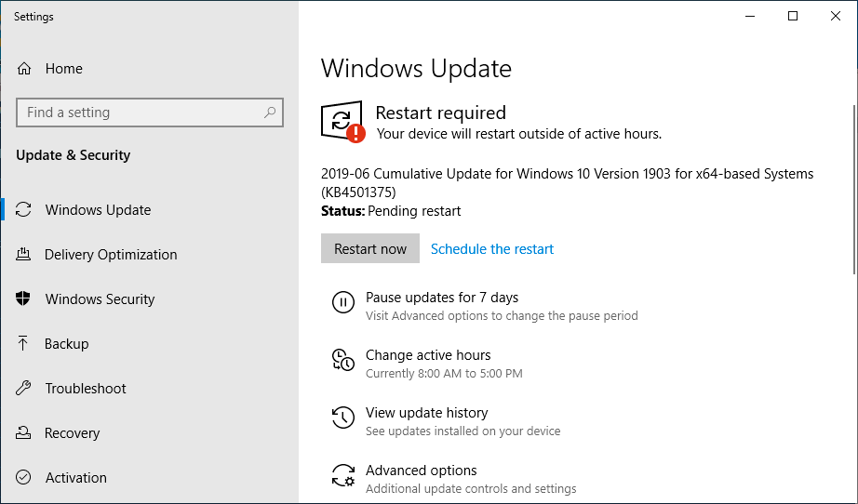Click the Backup arrow icon
The width and height of the screenshot is (858, 504).
point(22,343)
